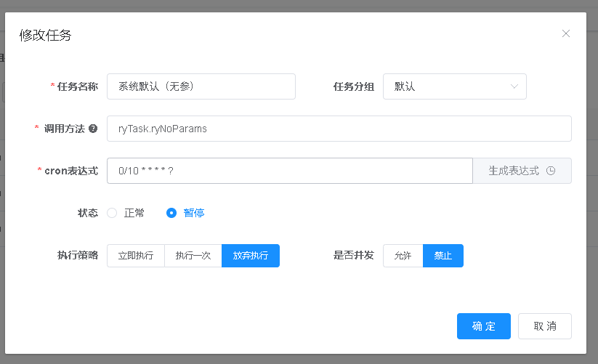Screen dimensions: 598x364
Task: Click into the 调用方法 input containing ryTask.ryNoParams
Action: click(339, 129)
